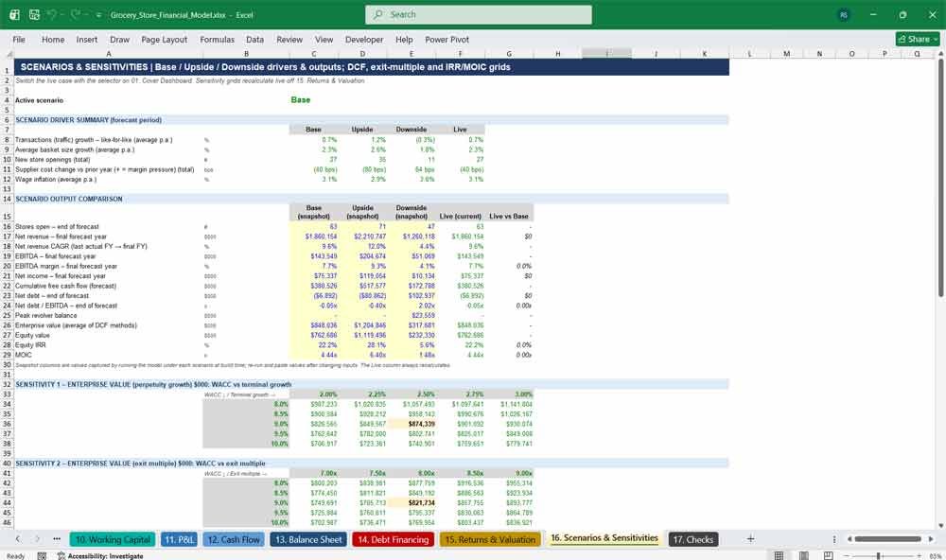Click the horizontal scrollbar thumb
This screenshot has height=560, width=946.
(x=887, y=539)
